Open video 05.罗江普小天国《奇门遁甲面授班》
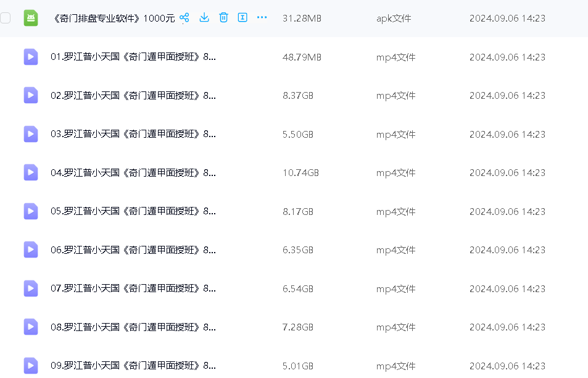This screenshot has width=588, height=378. point(133,211)
